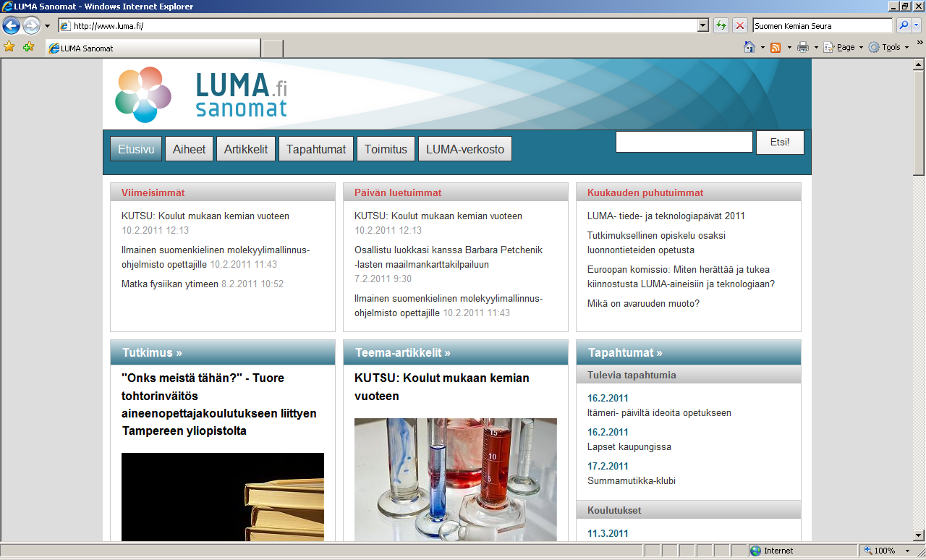Open the Tapahtumat navigation item
The height and width of the screenshot is (560, 926).
(x=316, y=149)
